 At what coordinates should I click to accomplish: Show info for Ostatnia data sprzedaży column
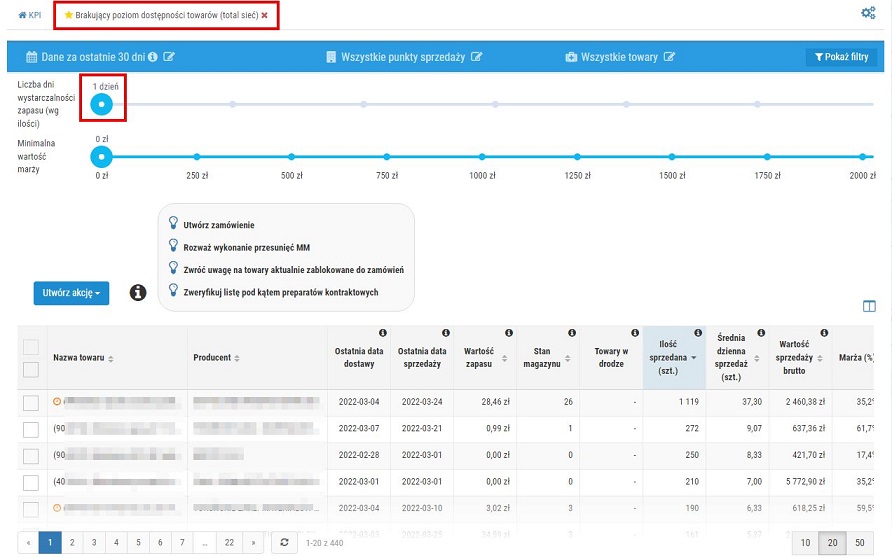(446, 333)
